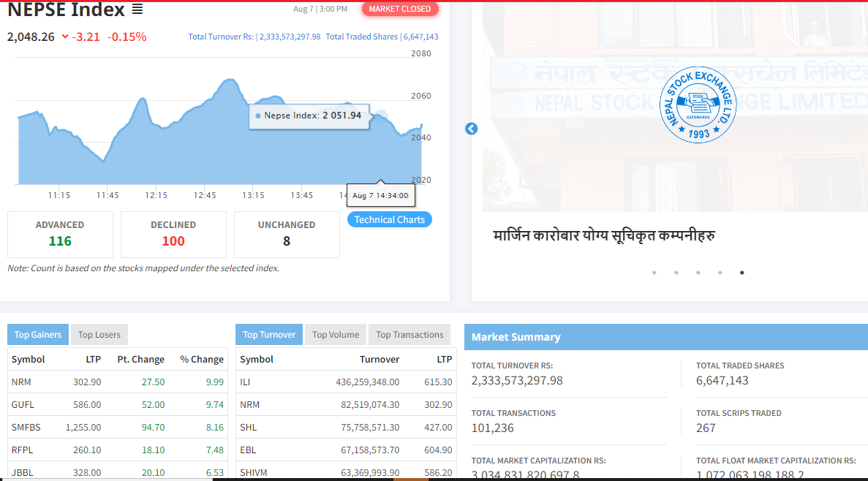
Task: Click the Aug 7 | 3:00 PM timestamp
Action: point(320,9)
